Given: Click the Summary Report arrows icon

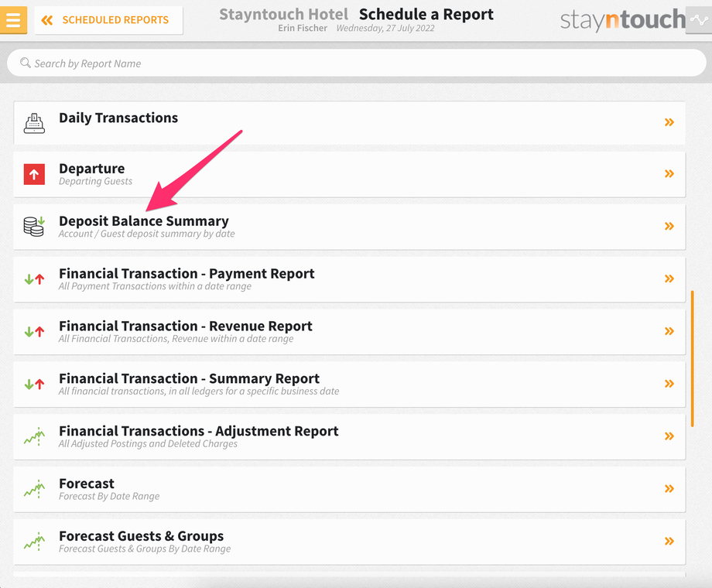Looking at the screenshot, I should 34,384.
